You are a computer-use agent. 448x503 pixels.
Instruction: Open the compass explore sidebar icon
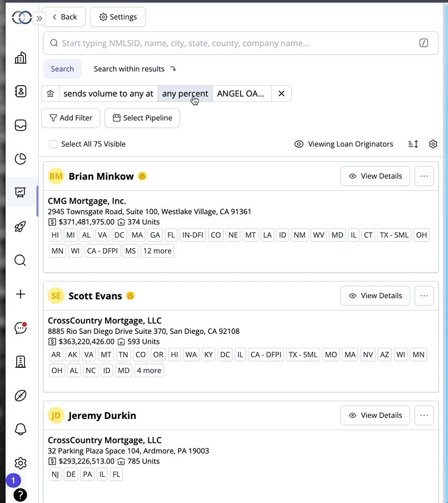(x=21, y=396)
